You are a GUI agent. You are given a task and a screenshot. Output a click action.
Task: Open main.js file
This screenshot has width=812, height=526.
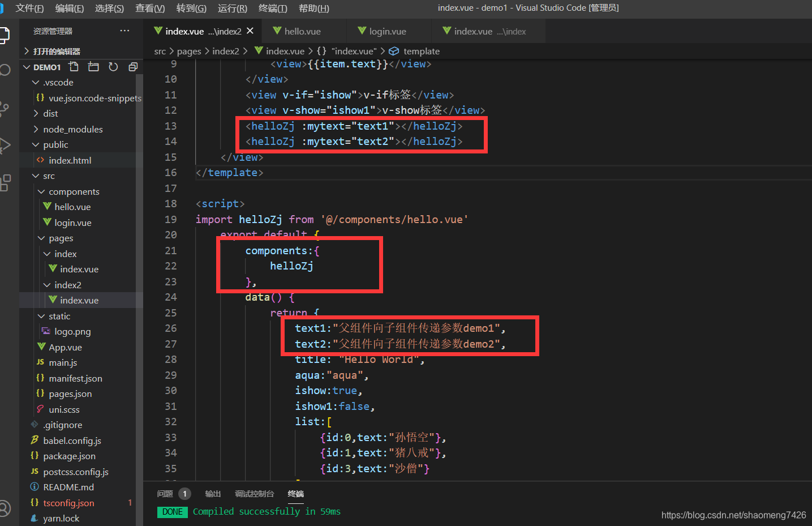[x=63, y=362]
